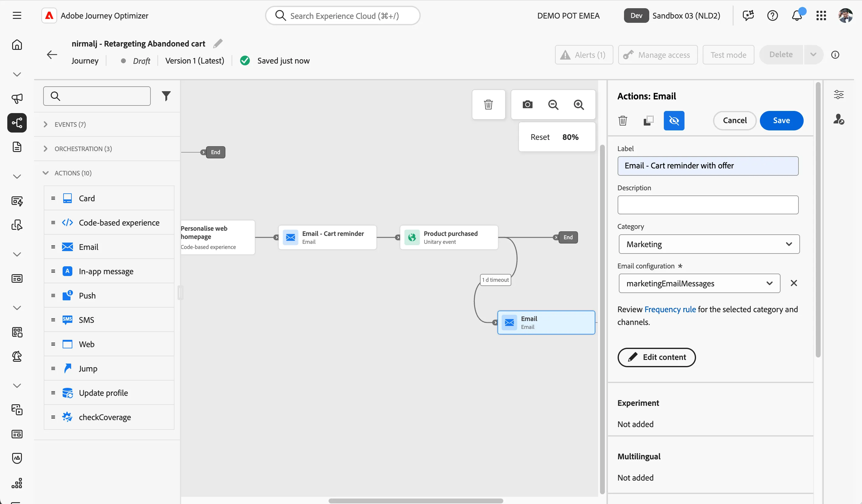862x504 pixels.
Task: Open the Frequency rule link
Action: (670, 309)
